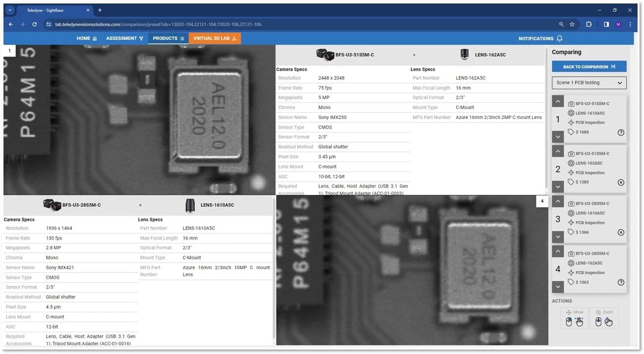
Task: Move comparison card 2 up
Action: click(x=558, y=152)
